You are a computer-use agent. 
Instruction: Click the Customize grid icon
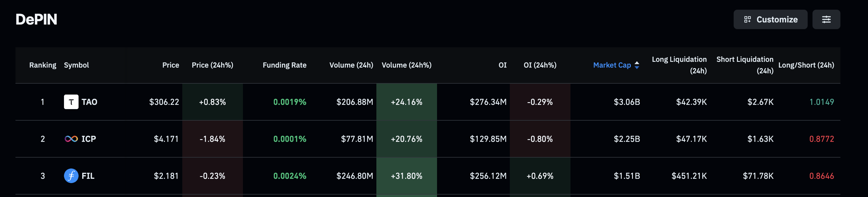pos(747,19)
